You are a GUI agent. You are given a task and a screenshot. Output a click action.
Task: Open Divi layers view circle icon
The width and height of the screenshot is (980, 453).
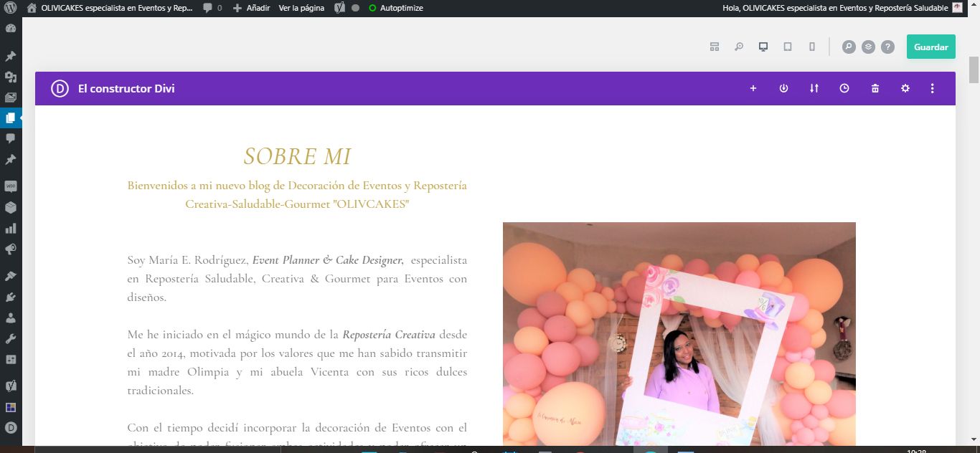[x=868, y=47]
